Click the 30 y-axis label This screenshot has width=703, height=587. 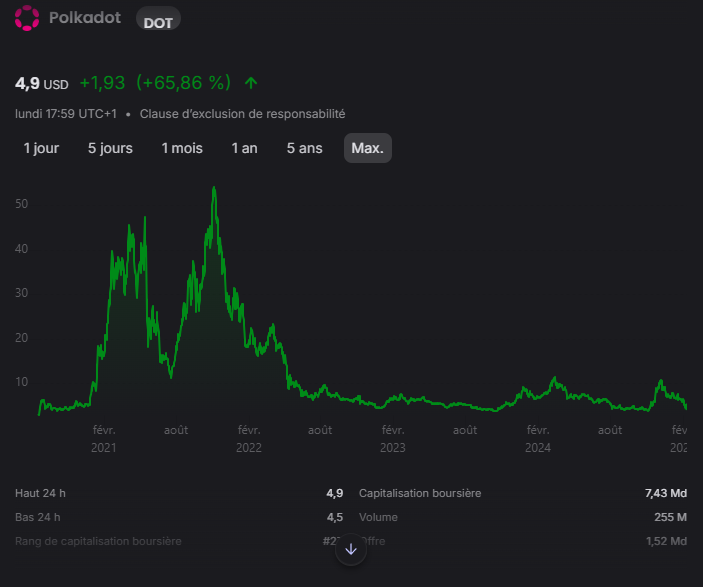point(22,293)
